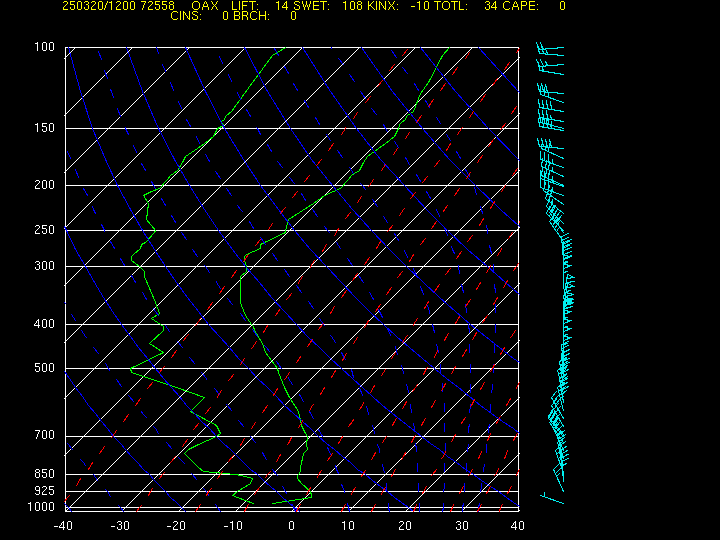Click the SWET: index label
720x540 pixels.
coord(310,6)
